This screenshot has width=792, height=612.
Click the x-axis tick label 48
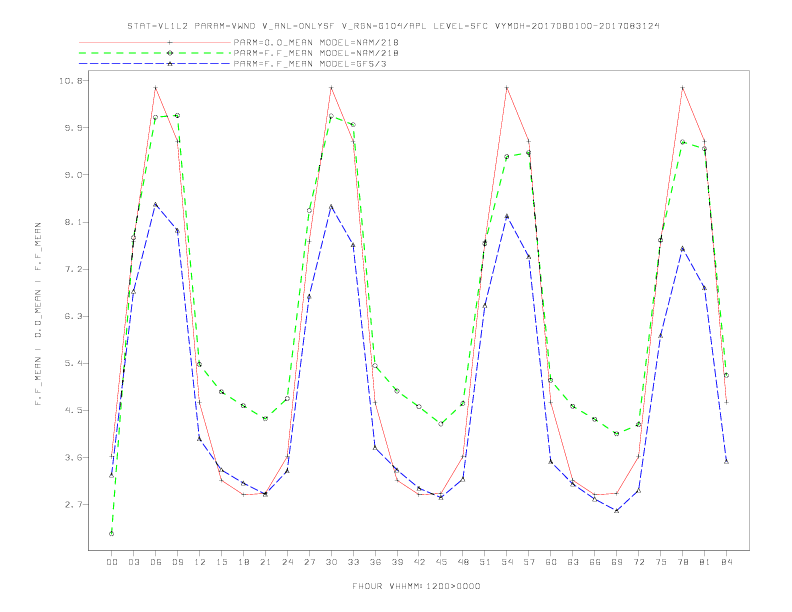tap(463, 562)
